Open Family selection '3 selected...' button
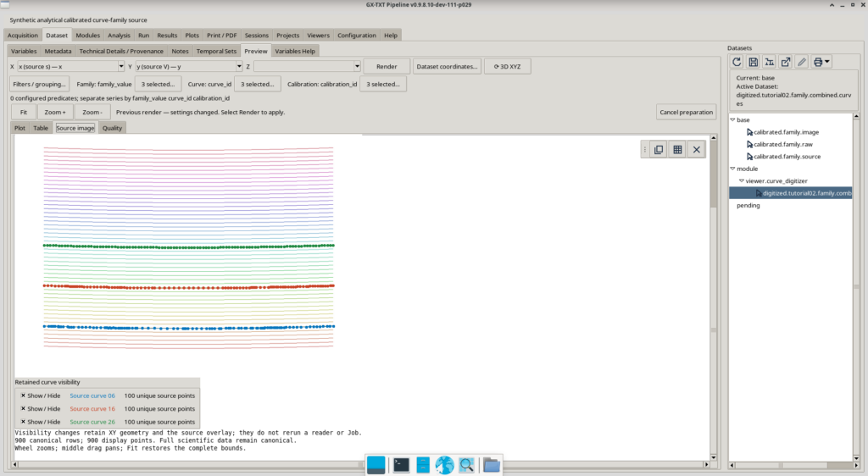Image resolution: width=868 pixels, height=476 pixels. [x=158, y=84]
